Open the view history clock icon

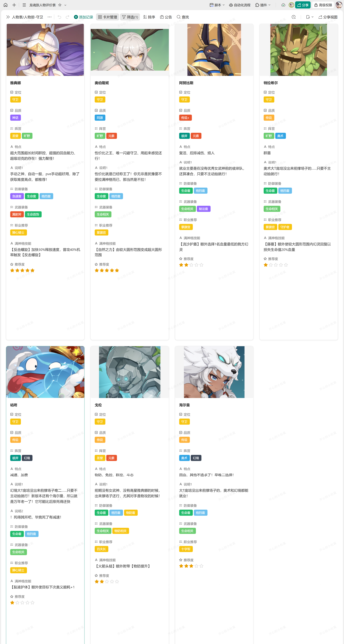294,17
